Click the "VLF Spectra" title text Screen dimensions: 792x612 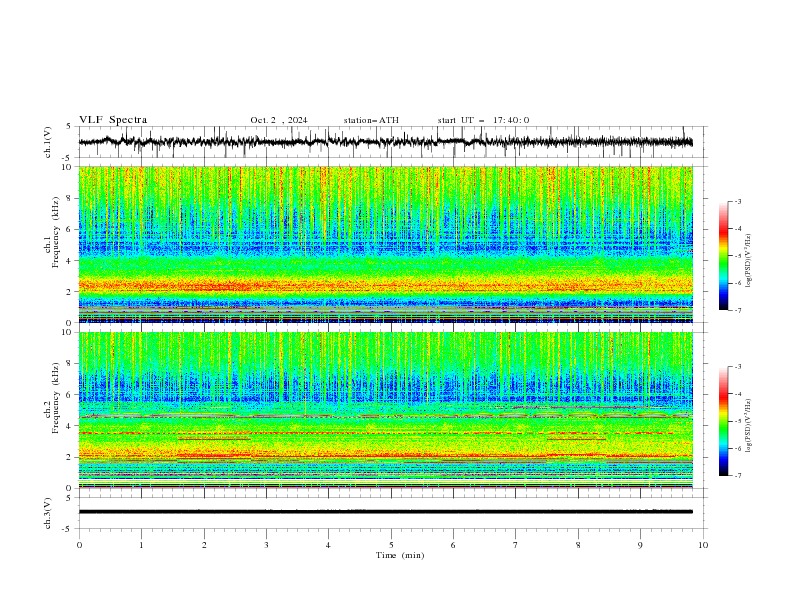[113, 120]
